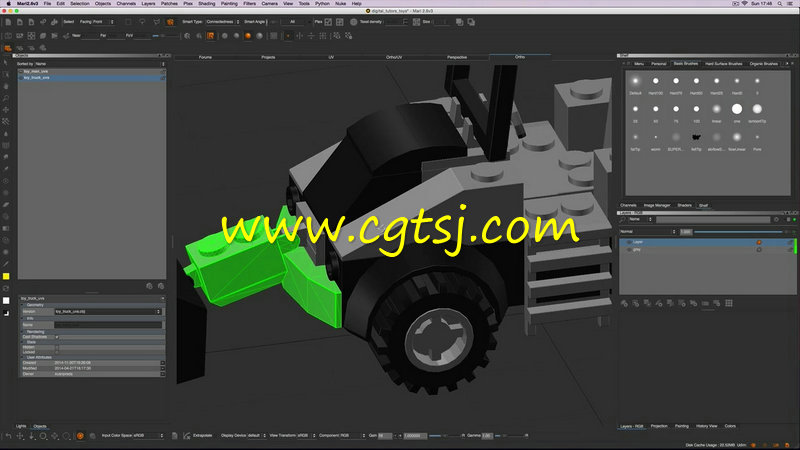The width and height of the screenshot is (800, 450).
Task: Click the Spotlight search icon in the menu bar
Action: click(780, 4)
